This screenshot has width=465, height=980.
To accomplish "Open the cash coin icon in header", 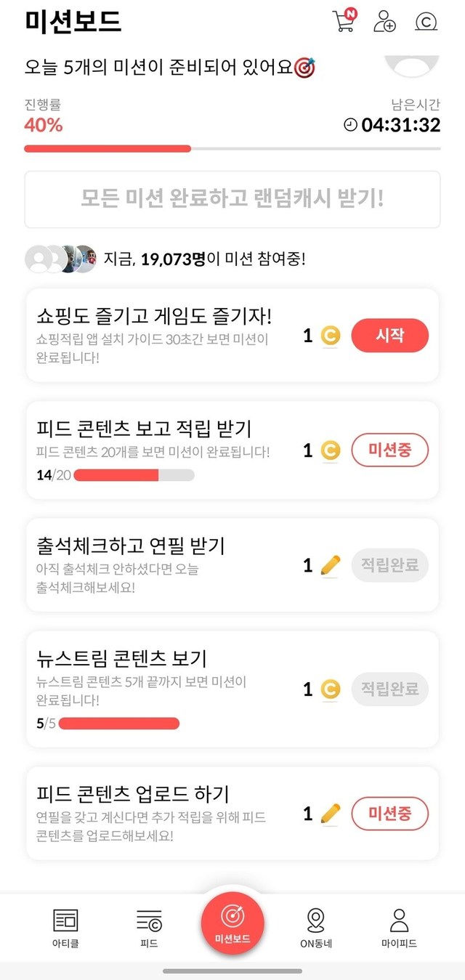I will click(426, 22).
